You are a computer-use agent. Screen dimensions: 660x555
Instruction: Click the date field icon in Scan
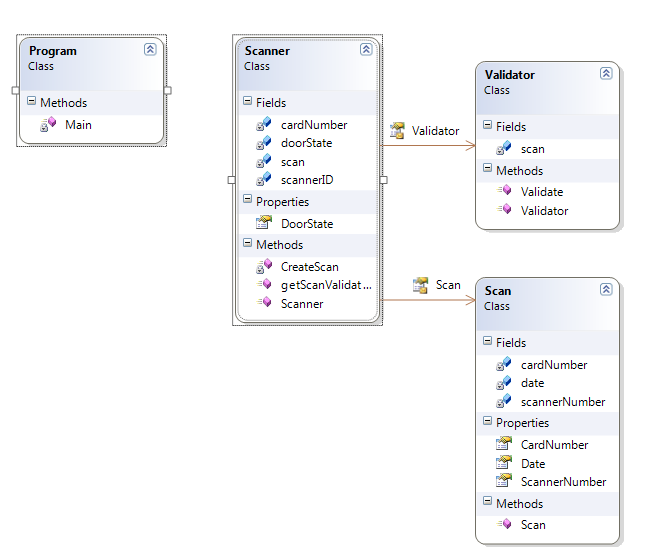pyautogui.click(x=503, y=382)
